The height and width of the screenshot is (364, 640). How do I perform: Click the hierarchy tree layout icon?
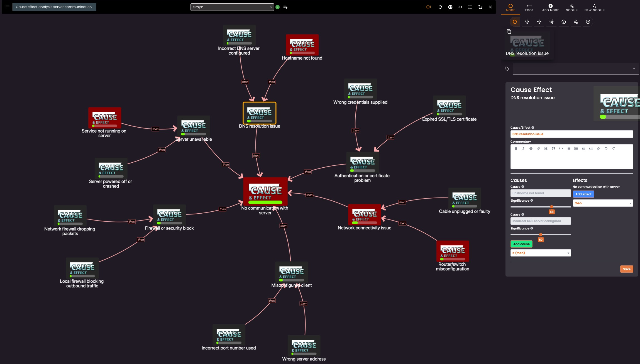480,7
